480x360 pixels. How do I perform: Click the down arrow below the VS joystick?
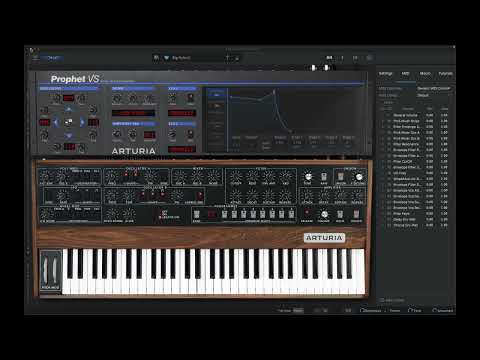[x=68, y=136]
